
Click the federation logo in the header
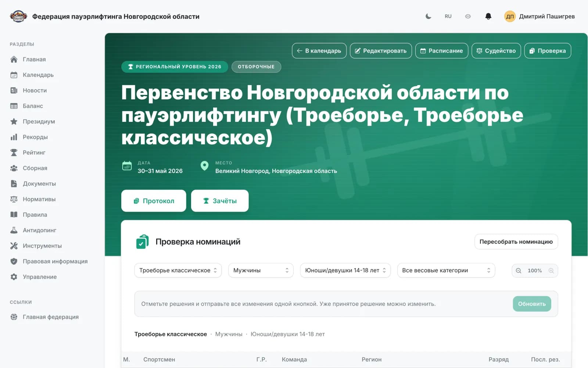tap(18, 16)
